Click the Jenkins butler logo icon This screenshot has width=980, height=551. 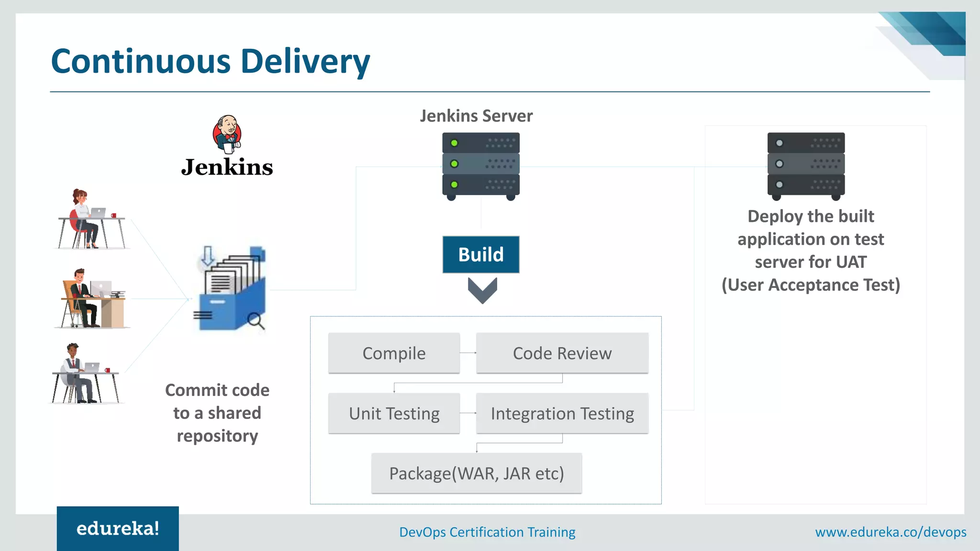(x=227, y=134)
